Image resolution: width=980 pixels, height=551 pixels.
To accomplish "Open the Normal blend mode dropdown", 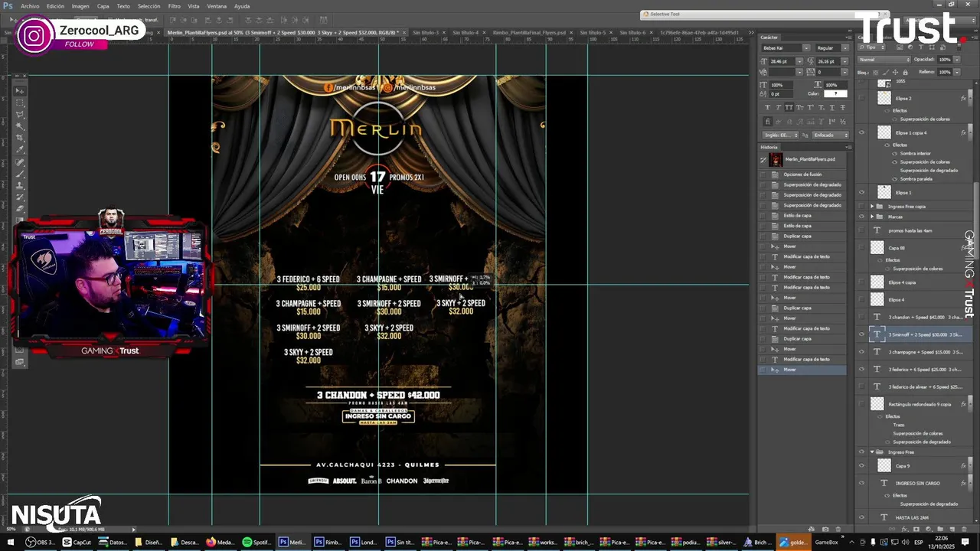I will 884,60.
